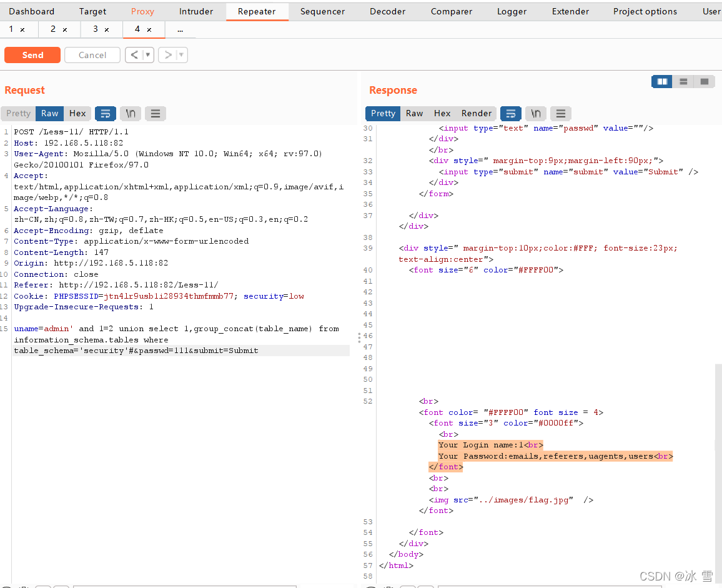This screenshot has width=722, height=588.
Task: Switch to the Proxy tab
Action: click(142, 11)
